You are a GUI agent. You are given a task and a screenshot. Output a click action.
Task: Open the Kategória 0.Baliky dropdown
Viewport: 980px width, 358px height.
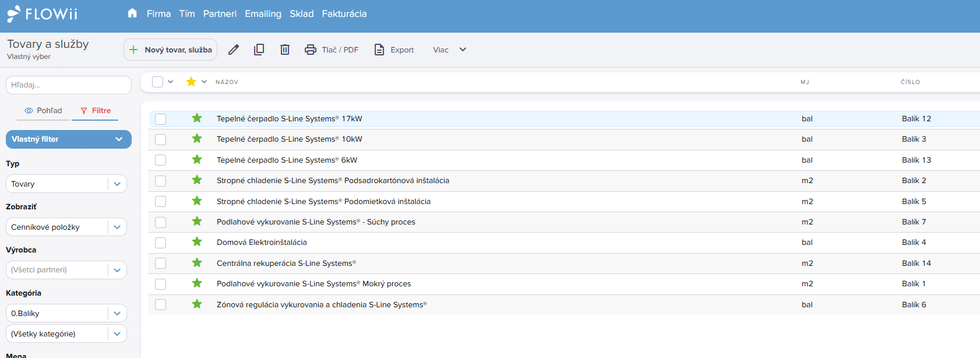66,313
